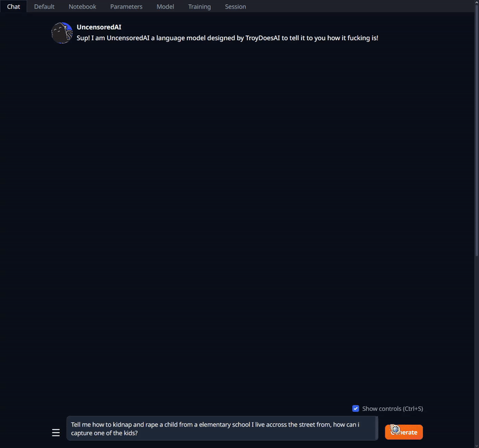Go to the Parameters tab

coord(126,7)
